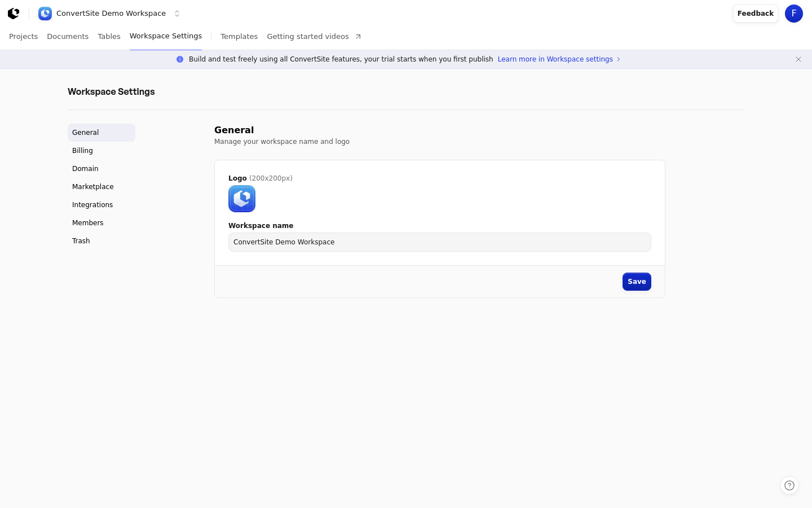Open the F user avatar menu
Screen dimensions: 812x508
(794, 14)
